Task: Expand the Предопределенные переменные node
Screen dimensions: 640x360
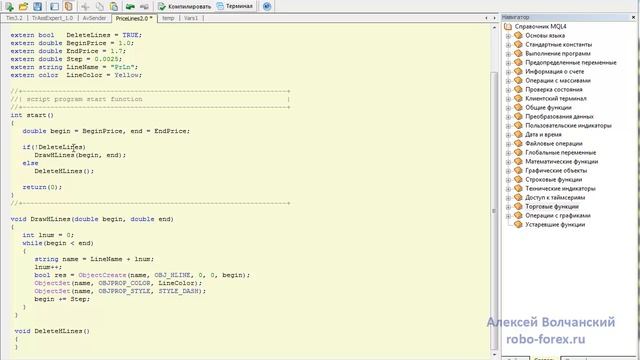Action: click(508, 63)
